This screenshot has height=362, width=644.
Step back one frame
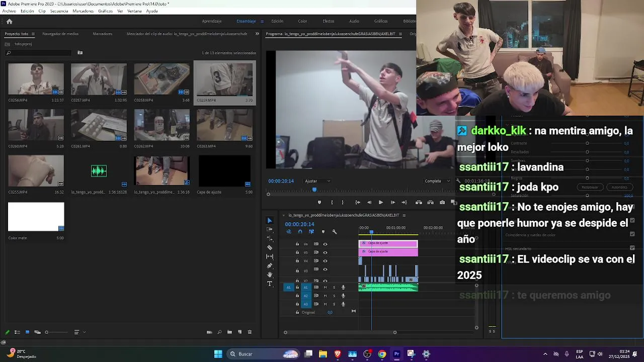(369, 202)
